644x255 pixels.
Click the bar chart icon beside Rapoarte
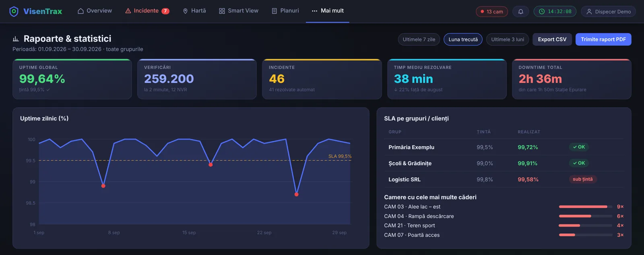pos(16,39)
